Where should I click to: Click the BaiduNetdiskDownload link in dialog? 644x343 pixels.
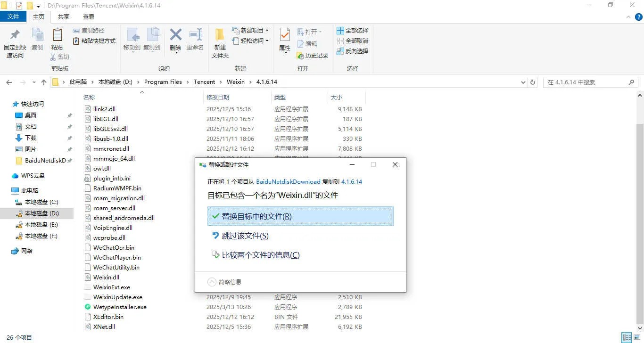(x=288, y=181)
